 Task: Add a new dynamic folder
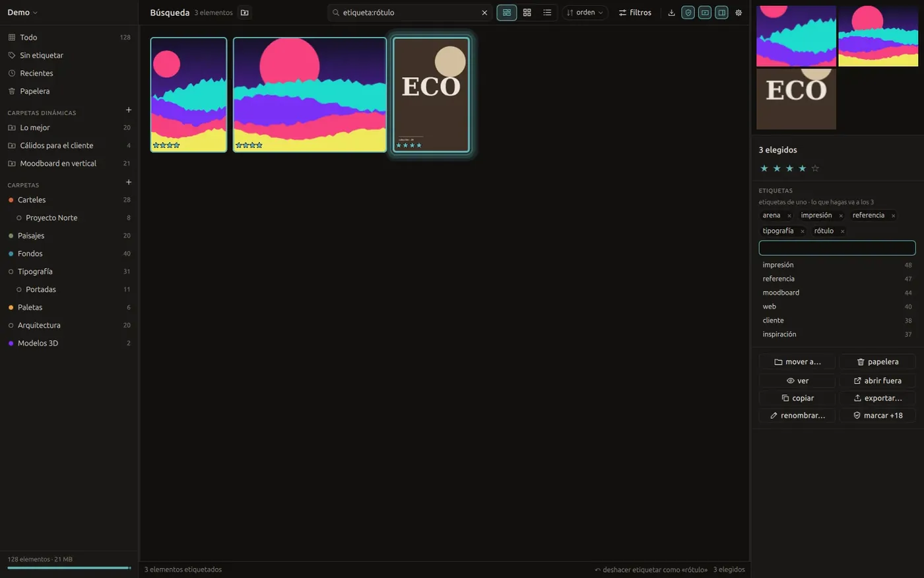(x=129, y=110)
